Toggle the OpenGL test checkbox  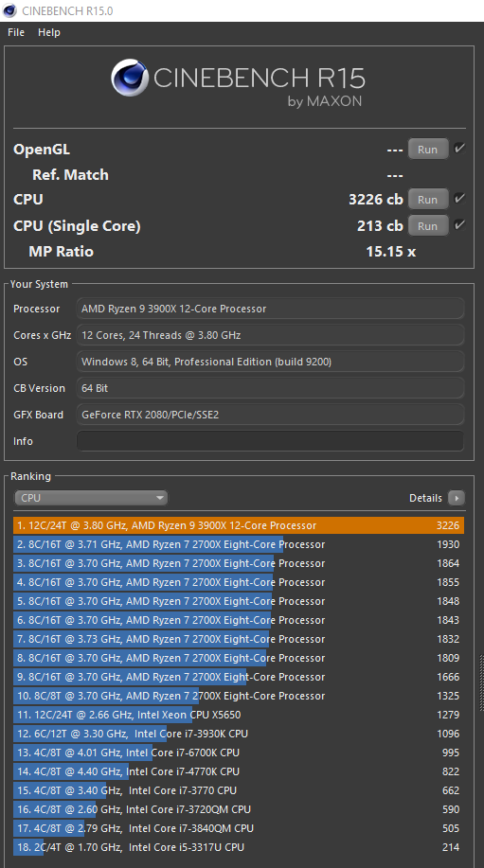click(459, 149)
